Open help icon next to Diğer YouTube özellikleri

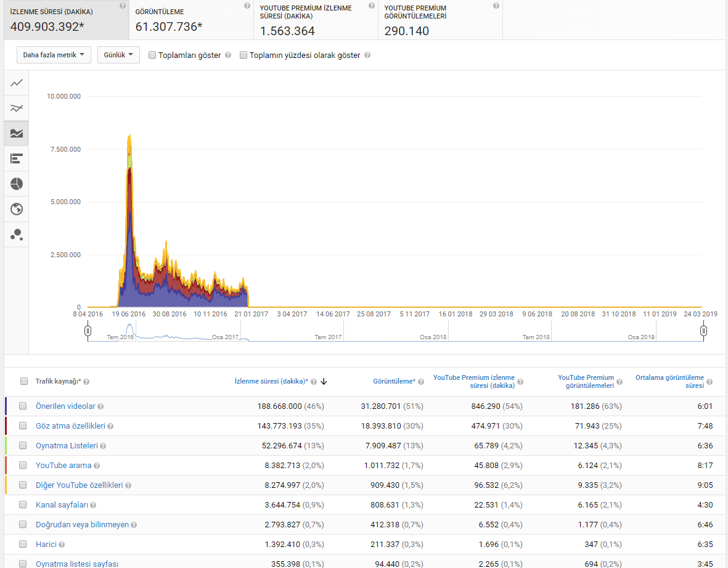(x=128, y=485)
